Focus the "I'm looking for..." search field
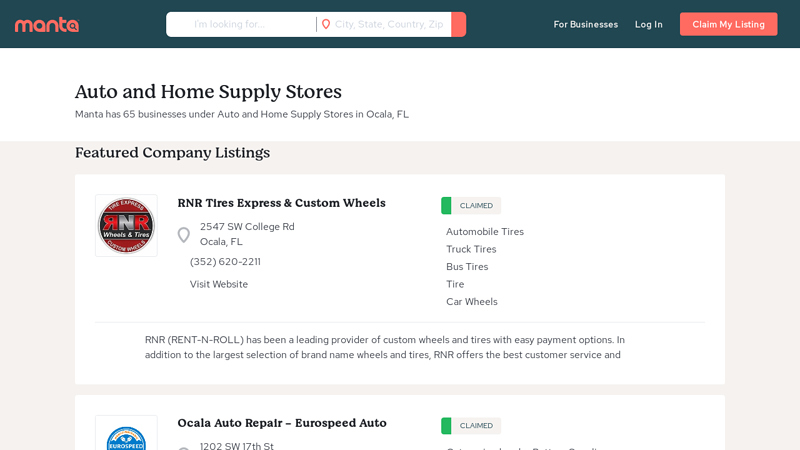Screen dimensions: 800x450 point(241,24)
